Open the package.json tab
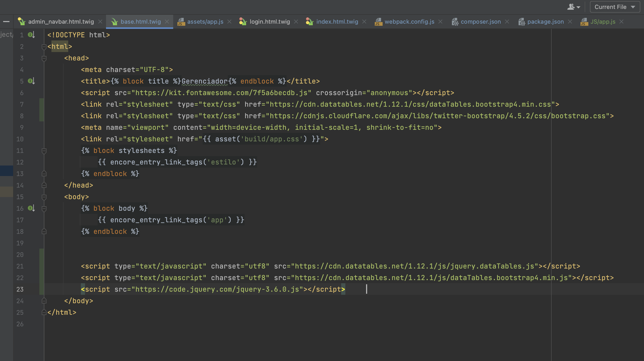This screenshot has width=644, height=361. (x=546, y=22)
